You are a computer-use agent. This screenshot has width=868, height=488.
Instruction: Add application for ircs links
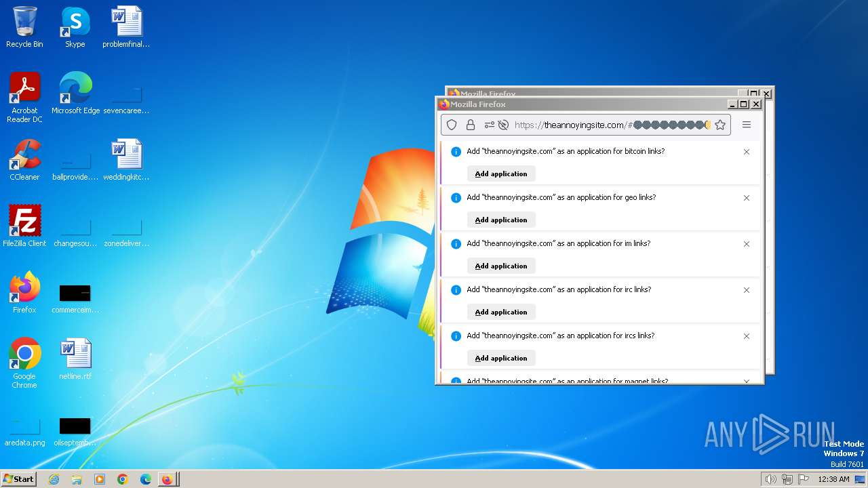pyautogui.click(x=501, y=358)
